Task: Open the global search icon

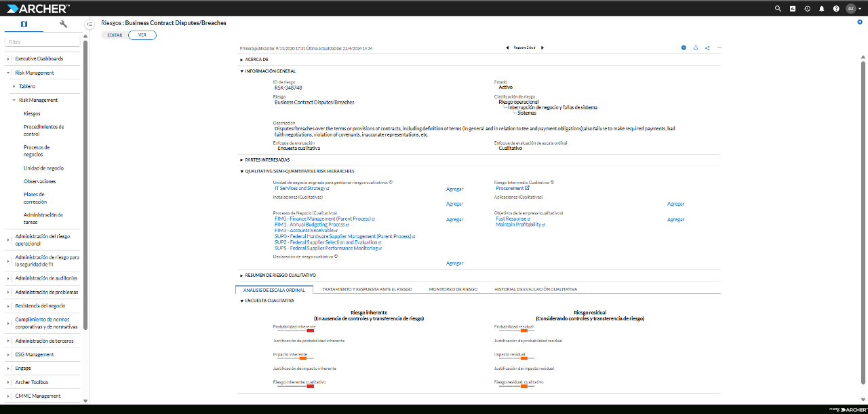Action: point(778,9)
